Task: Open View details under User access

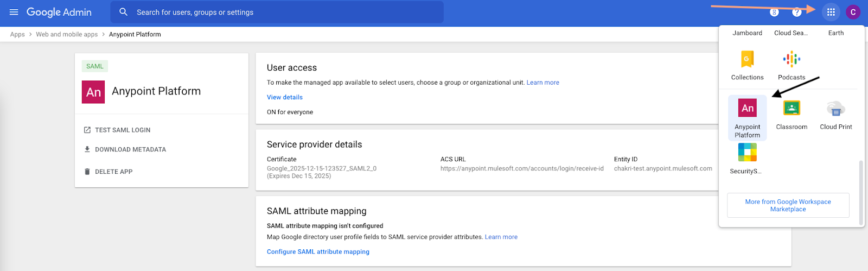Action: tap(285, 97)
